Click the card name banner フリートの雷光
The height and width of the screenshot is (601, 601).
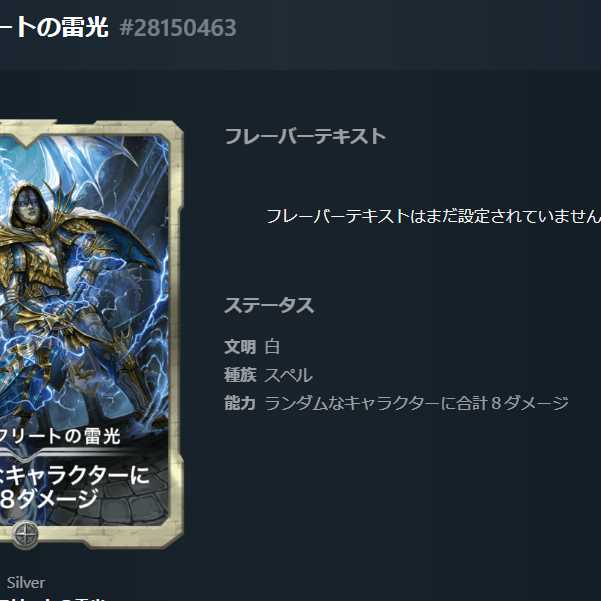[61, 436]
